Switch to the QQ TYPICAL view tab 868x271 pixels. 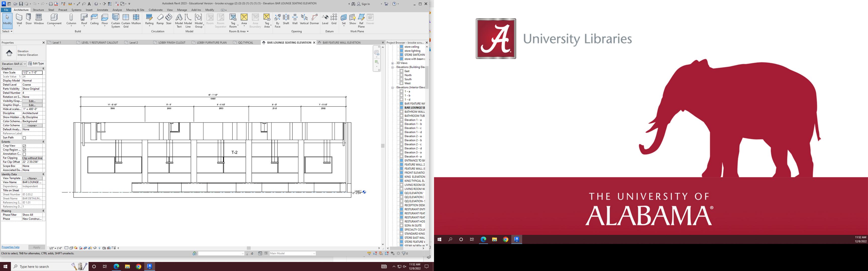click(245, 43)
